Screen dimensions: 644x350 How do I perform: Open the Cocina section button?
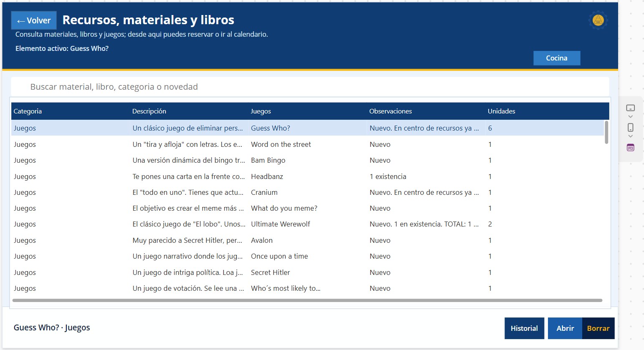tap(557, 58)
